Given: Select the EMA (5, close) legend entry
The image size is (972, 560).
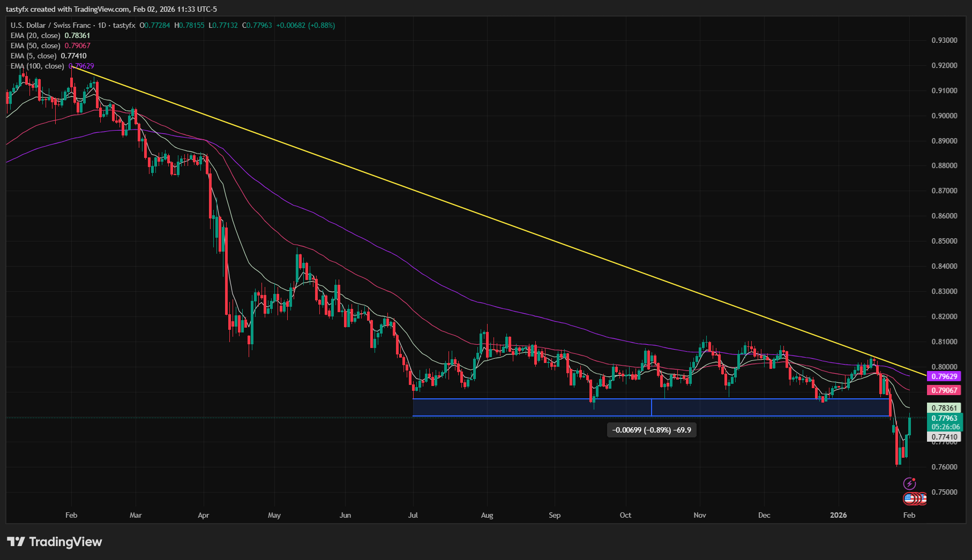Looking at the screenshot, I should (33, 56).
